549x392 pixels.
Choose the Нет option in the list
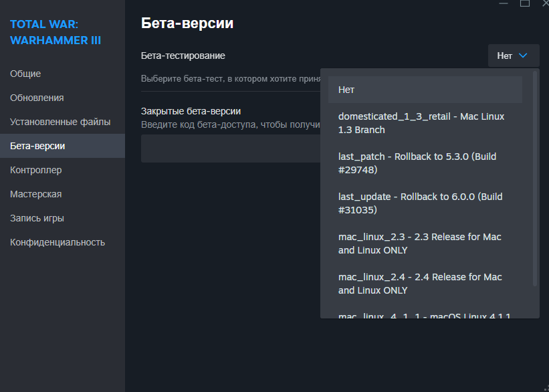coord(425,90)
